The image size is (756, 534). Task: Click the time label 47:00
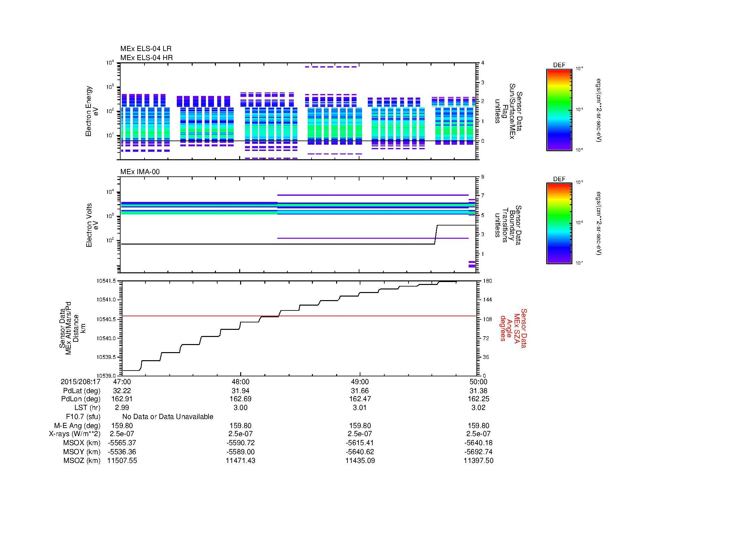(x=122, y=382)
